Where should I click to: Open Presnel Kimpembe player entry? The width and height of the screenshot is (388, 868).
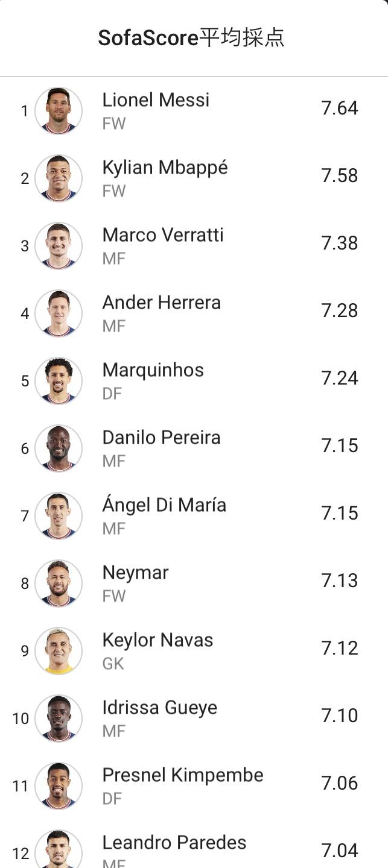click(194, 785)
